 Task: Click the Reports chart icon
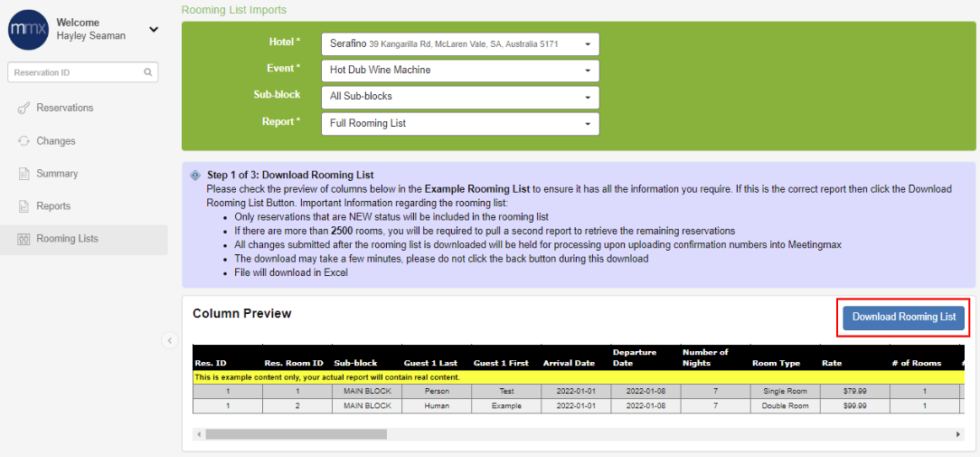click(x=24, y=206)
